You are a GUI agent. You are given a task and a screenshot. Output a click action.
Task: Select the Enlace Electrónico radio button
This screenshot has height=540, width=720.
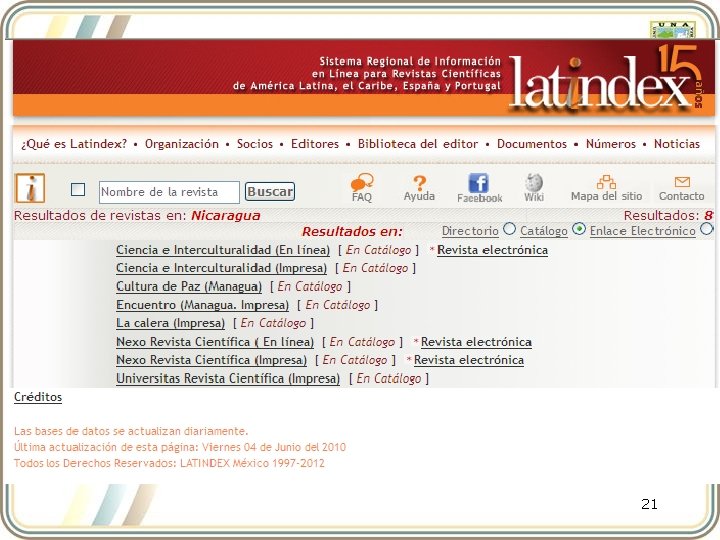point(707,229)
